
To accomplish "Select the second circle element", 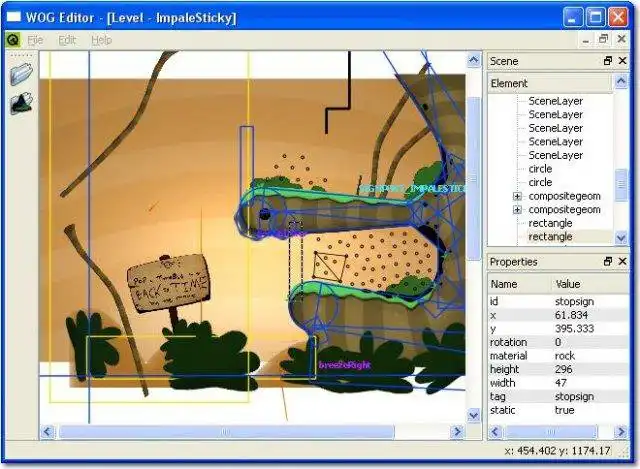I will point(540,182).
